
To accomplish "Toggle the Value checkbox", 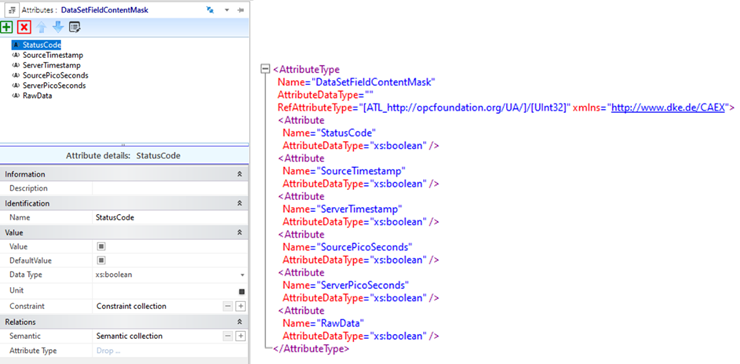I will pyautogui.click(x=101, y=246).
